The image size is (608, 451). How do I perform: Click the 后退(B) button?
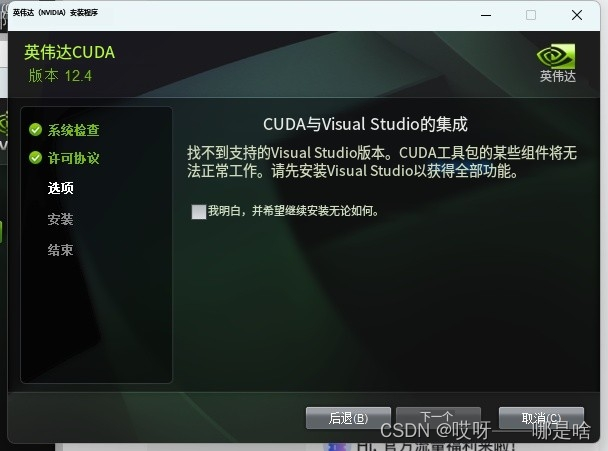[348, 418]
